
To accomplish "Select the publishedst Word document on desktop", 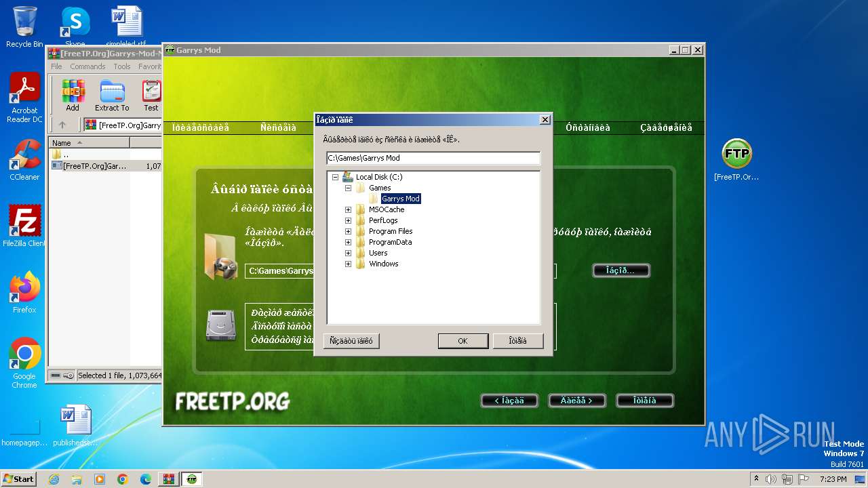I will [x=75, y=425].
